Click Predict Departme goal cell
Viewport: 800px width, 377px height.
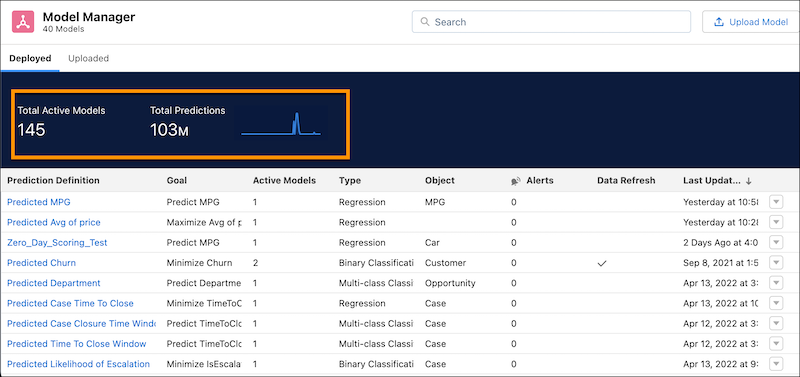click(204, 283)
